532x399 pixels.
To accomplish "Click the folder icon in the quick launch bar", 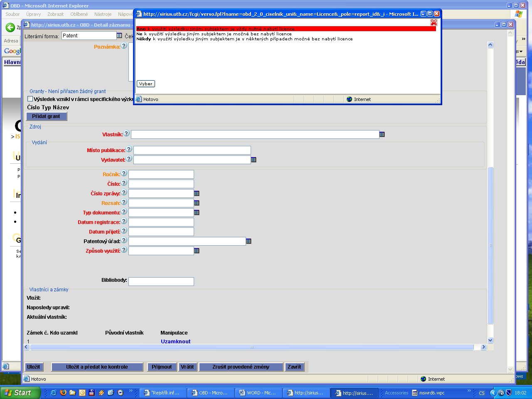I will click(x=72, y=392).
